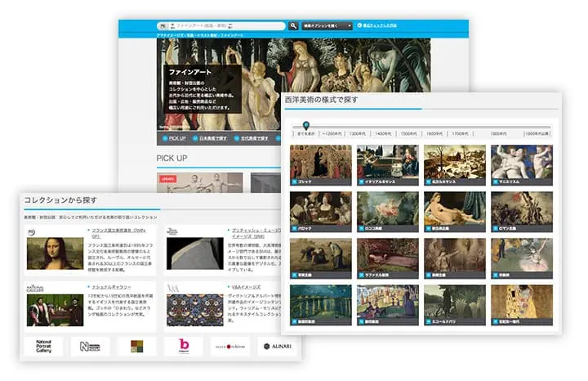The height and width of the screenshot is (381, 588).
Task: Open the PICK UP sculpture thumbnail with red label
Action: point(199,183)
